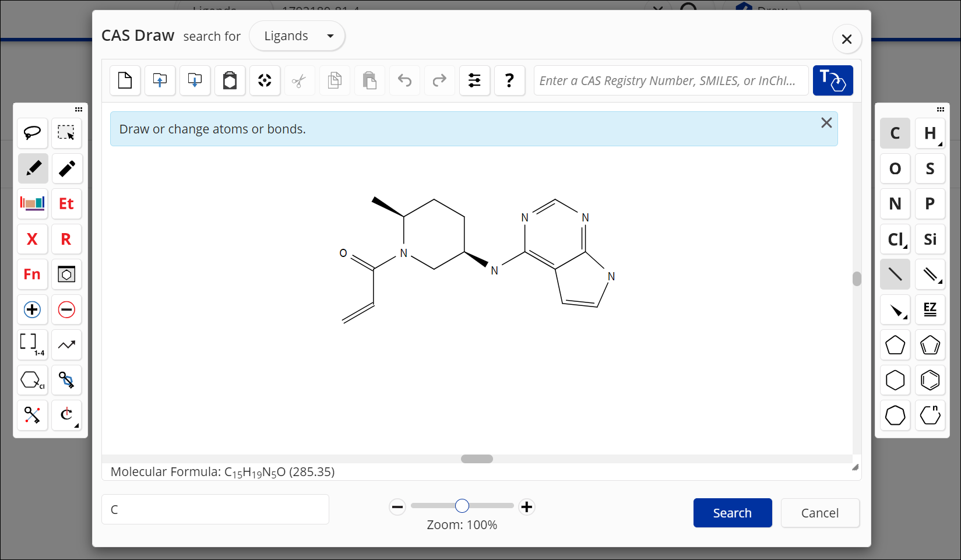Click the undo arrow in toolbar
The image size is (961, 560).
click(404, 80)
